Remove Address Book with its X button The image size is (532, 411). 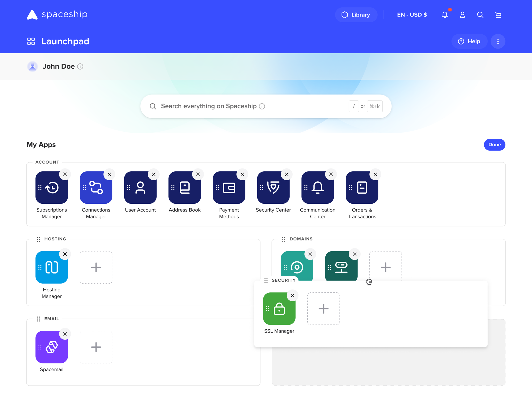pos(198,174)
